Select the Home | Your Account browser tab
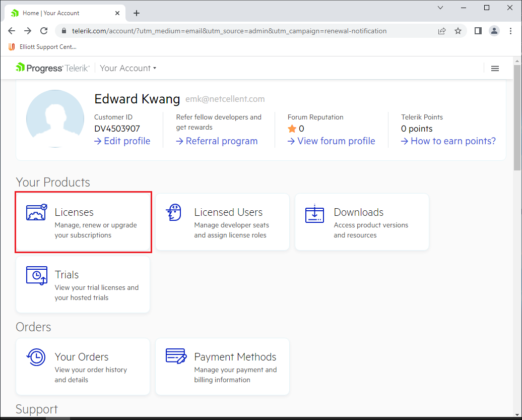522x420 pixels. click(x=66, y=13)
